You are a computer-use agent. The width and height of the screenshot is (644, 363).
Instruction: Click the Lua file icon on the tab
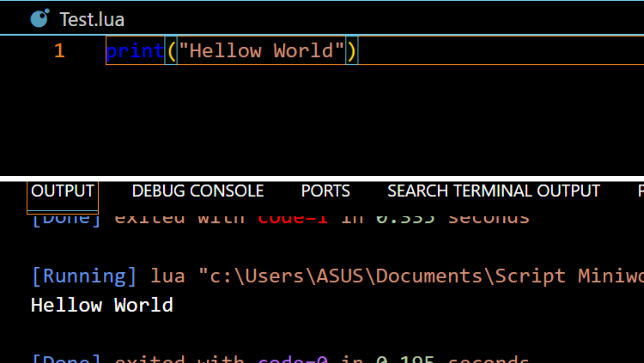click(40, 18)
